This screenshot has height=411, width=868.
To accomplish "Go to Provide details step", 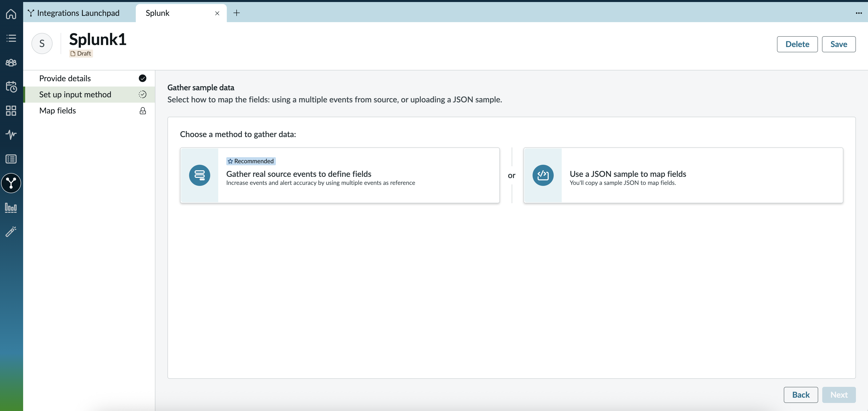I will (89, 78).
